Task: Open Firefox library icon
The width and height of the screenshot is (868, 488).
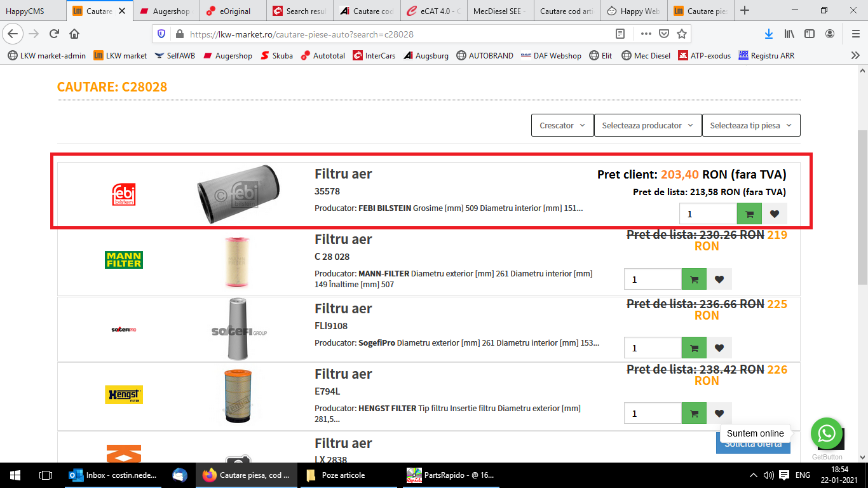Action: (x=789, y=34)
